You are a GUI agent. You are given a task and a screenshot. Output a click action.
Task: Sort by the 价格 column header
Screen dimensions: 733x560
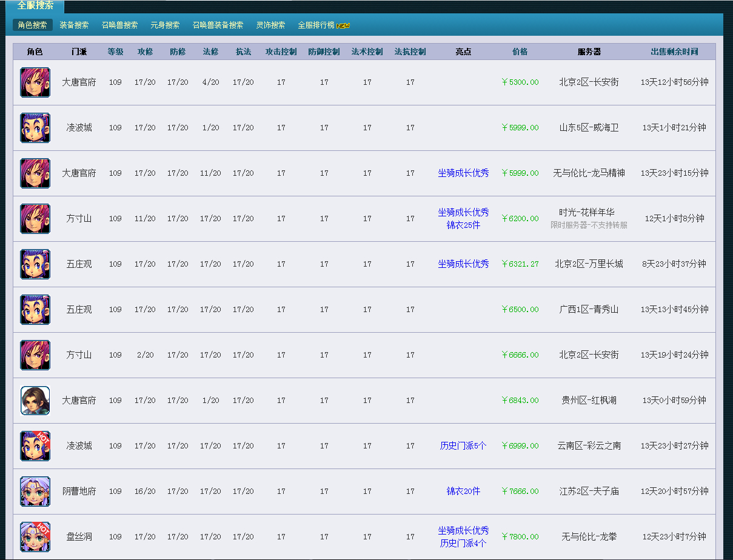coord(520,52)
